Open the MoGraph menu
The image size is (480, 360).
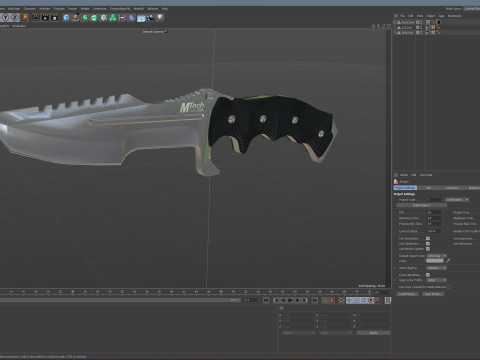click(14, 9)
